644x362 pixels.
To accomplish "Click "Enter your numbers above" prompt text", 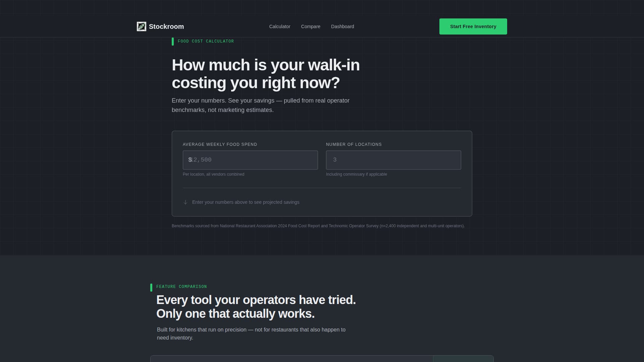I will tap(246, 202).
